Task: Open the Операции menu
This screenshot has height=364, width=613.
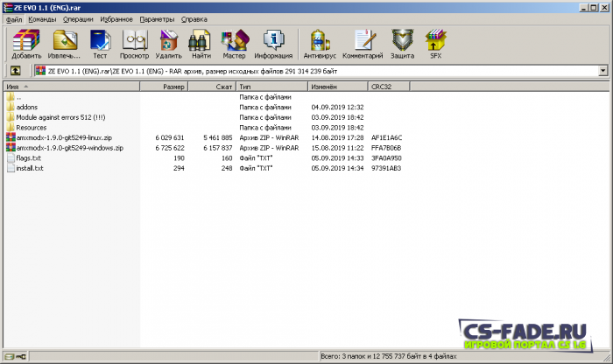Action: [x=78, y=19]
